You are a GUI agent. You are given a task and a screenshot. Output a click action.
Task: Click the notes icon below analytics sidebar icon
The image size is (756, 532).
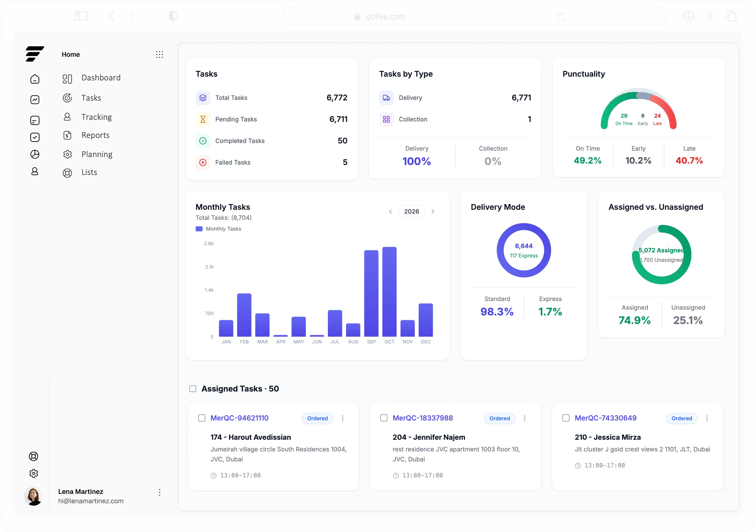(x=35, y=120)
